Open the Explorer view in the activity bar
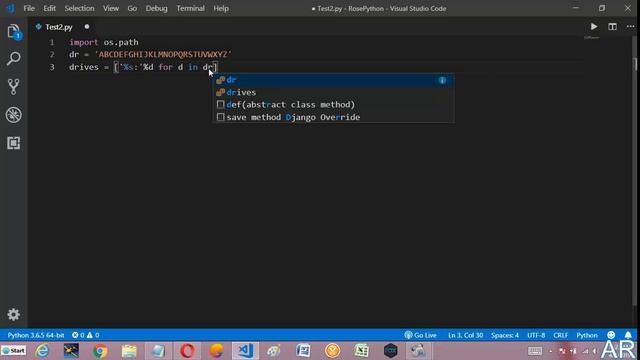The width and height of the screenshot is (640, 360). [x=13, y=32]
